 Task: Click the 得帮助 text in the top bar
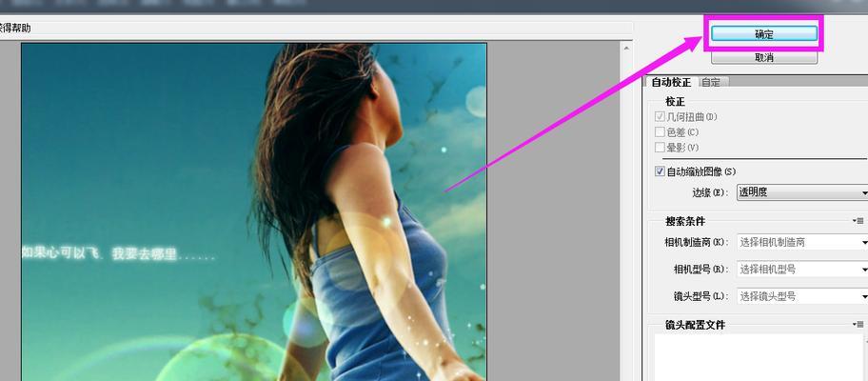tap(15, 29)
